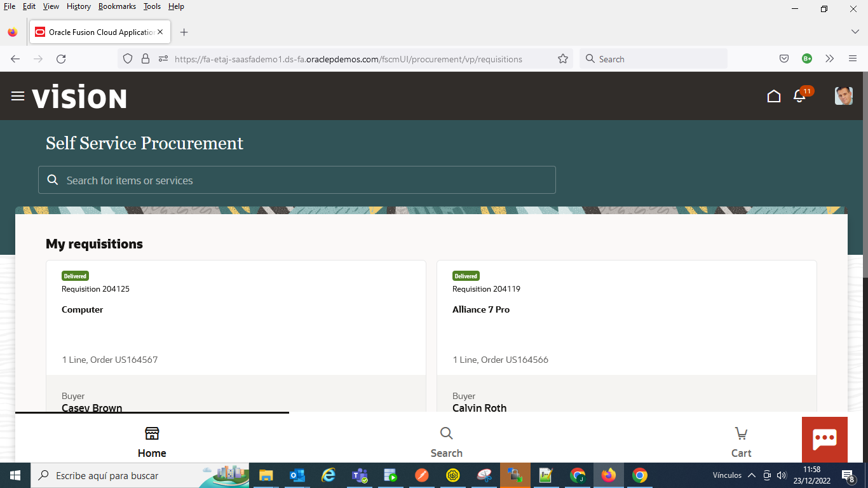Open a new browser tab with plus
This screenshot has width=868, height=488.
coord(184,32)
